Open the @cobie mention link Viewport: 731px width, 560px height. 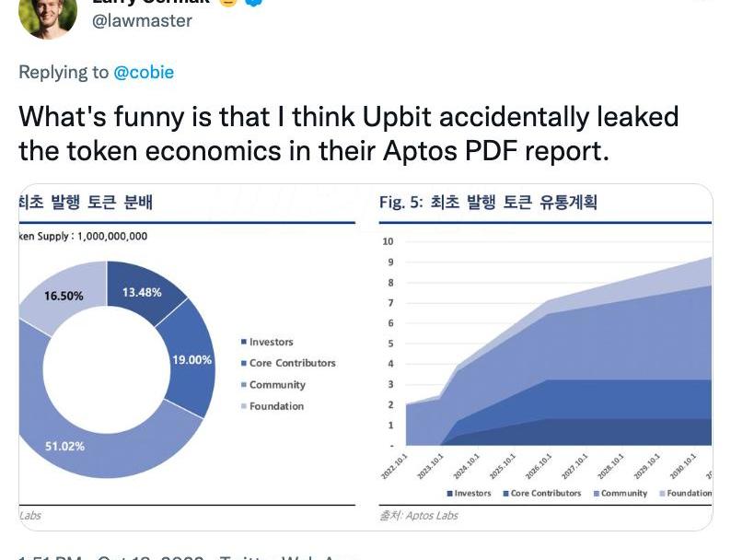[x=144, y=72]
